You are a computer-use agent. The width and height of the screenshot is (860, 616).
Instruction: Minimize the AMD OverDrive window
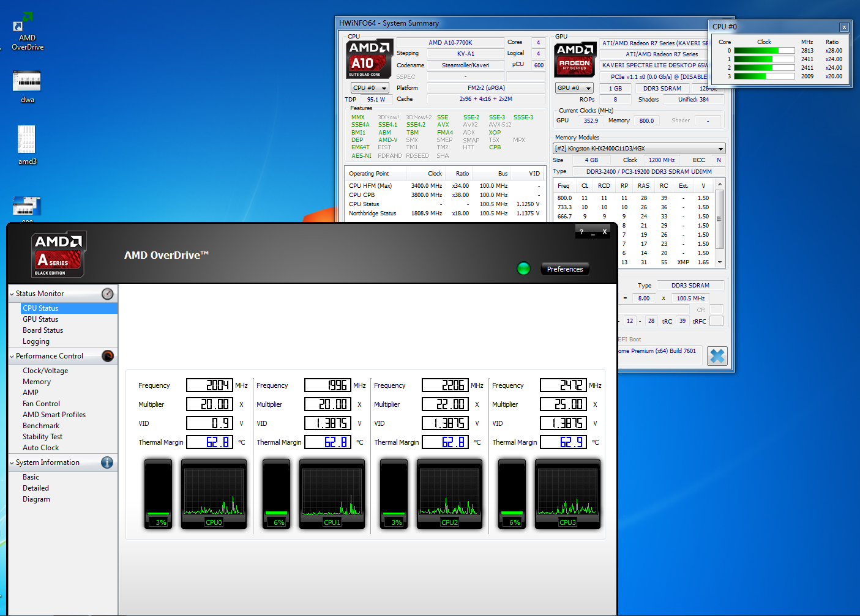pyautogui.click(x=593, y=232)
